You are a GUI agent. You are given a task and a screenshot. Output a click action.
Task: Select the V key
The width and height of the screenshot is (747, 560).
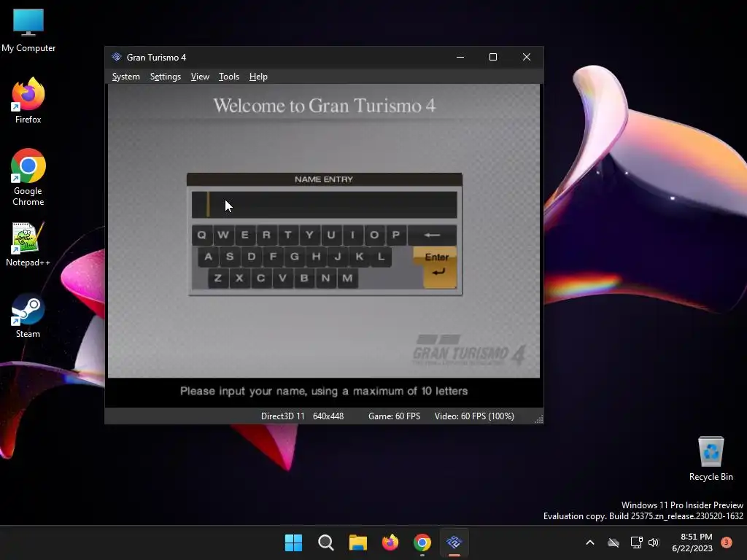click(282, 278)
